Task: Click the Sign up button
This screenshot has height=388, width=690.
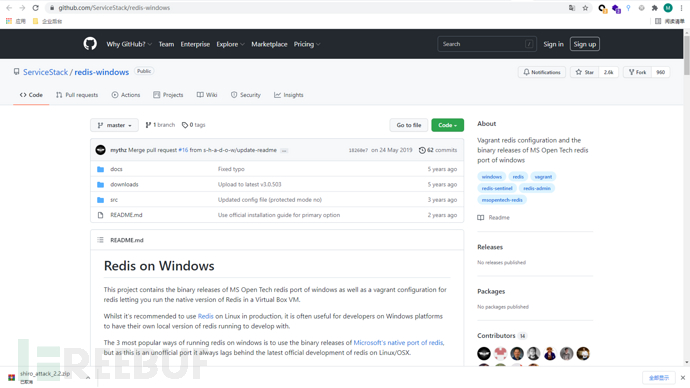Action: point(584,44)
